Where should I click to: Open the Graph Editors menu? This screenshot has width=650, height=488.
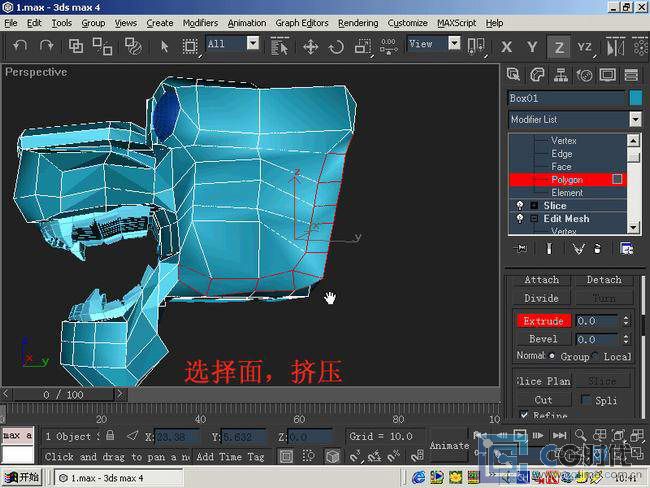click(x=302, y=23)
